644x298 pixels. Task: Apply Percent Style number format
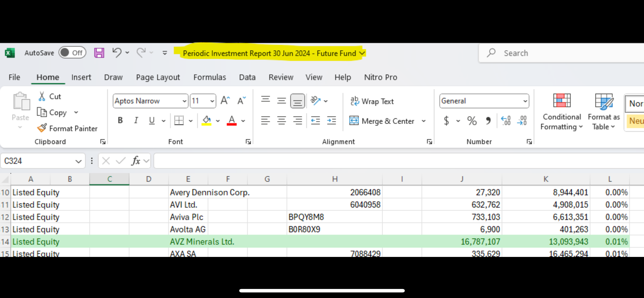click(472, 121)
